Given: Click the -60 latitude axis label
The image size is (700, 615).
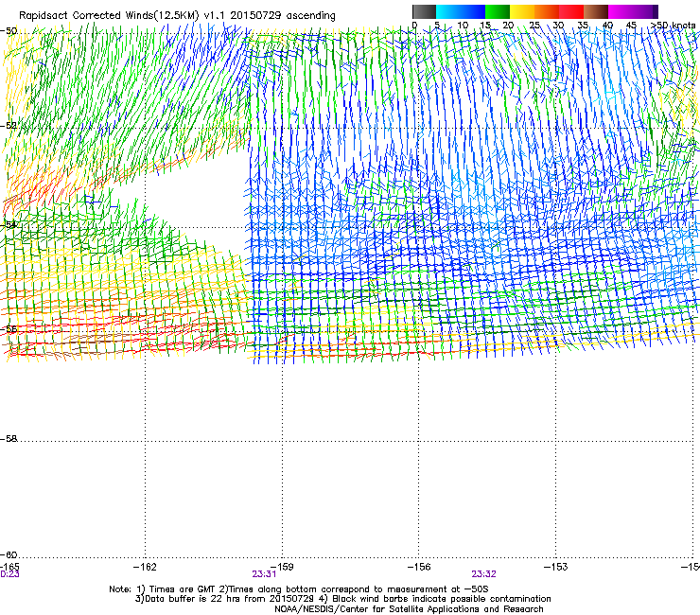Looking at the screenshot, I should (9, 554).
